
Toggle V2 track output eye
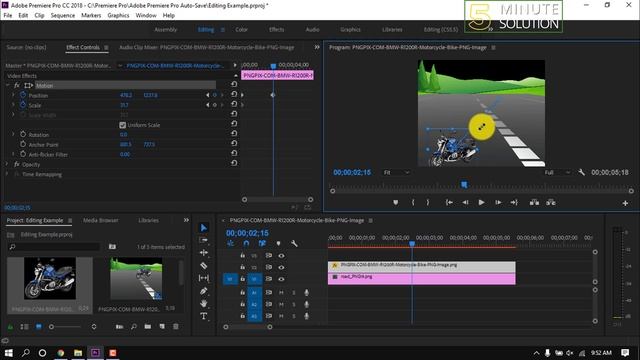[281, 267]
